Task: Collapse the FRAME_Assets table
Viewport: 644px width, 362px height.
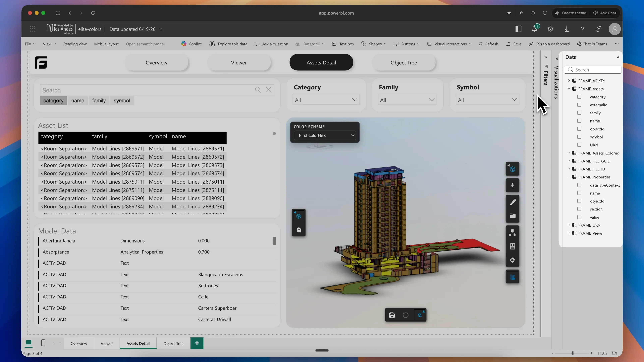Action: coord(569,88)
